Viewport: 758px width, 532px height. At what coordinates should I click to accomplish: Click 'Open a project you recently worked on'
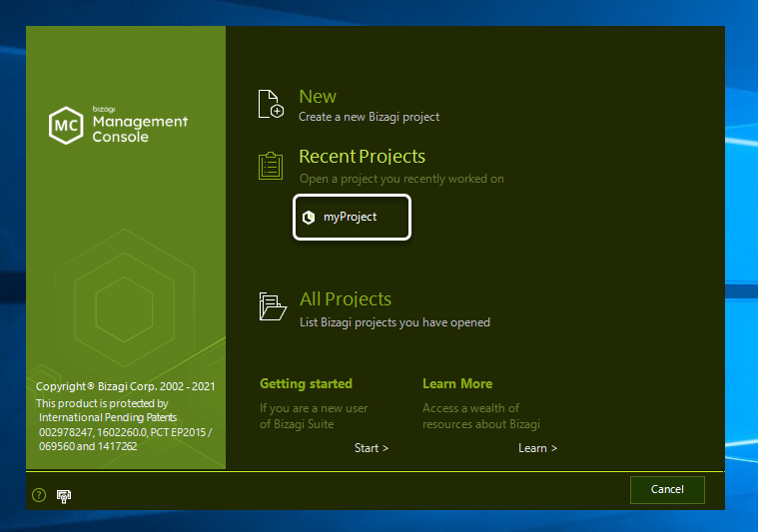[x=401, y=179]
